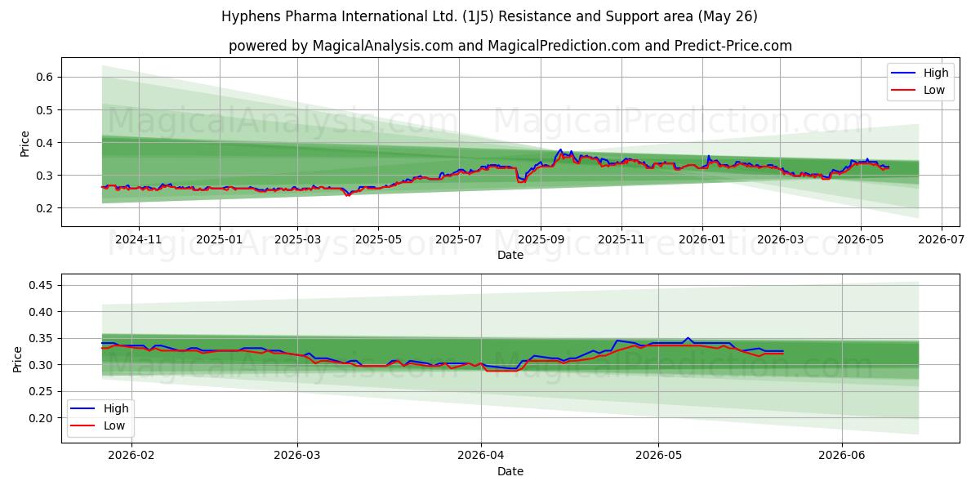
Task: Click the top chart x-axis label '2024-11'
Action: [x=139, y=240]
